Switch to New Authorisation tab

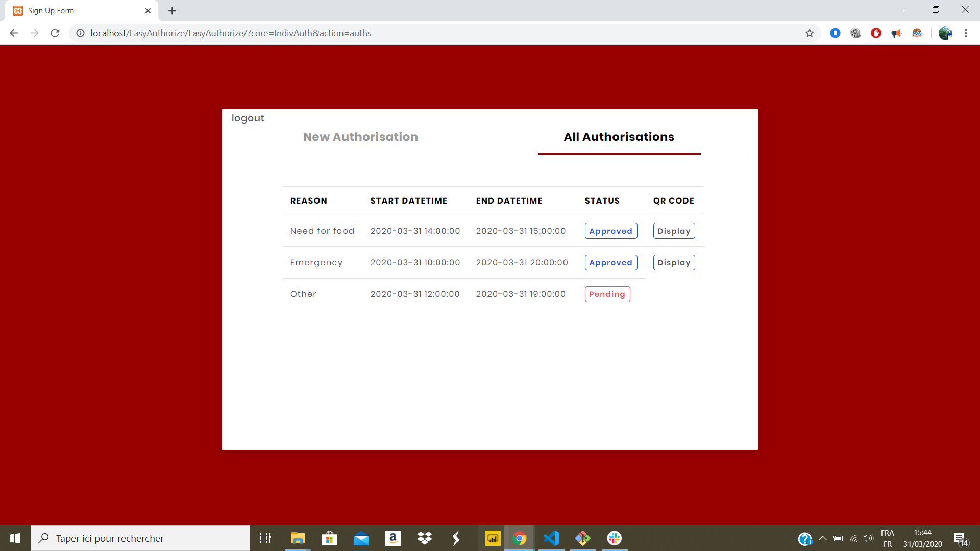click(360, 137)
